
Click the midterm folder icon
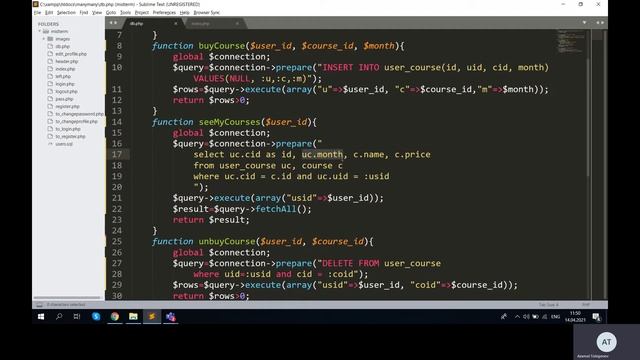[46, 31]
